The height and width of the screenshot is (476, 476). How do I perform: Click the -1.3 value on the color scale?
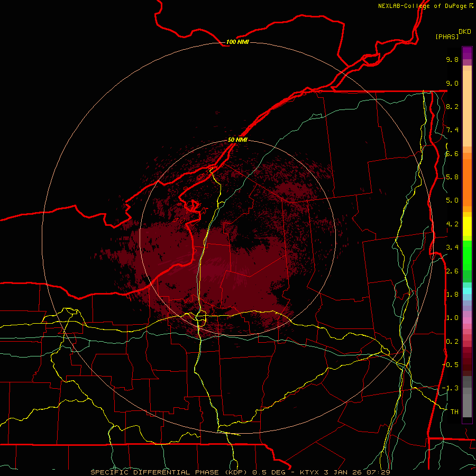450,388
